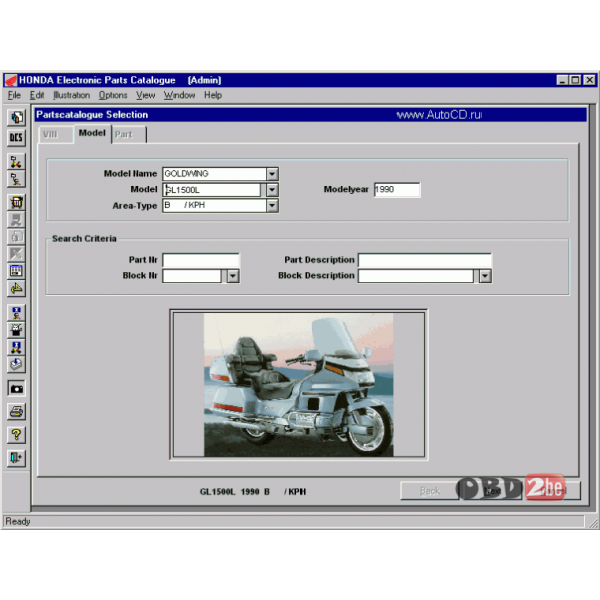Click the greyed-out crossed tools icon

click(16, 254)
